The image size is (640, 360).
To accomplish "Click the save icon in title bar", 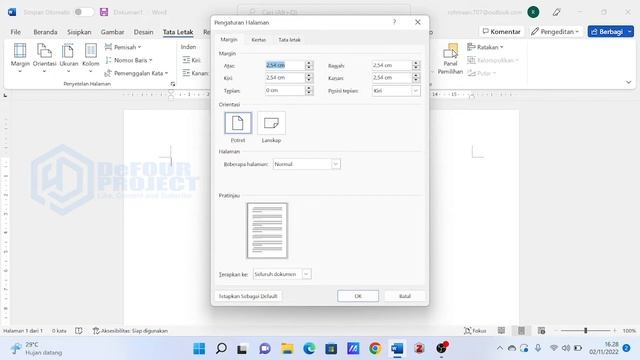I will tap(104, 12).
